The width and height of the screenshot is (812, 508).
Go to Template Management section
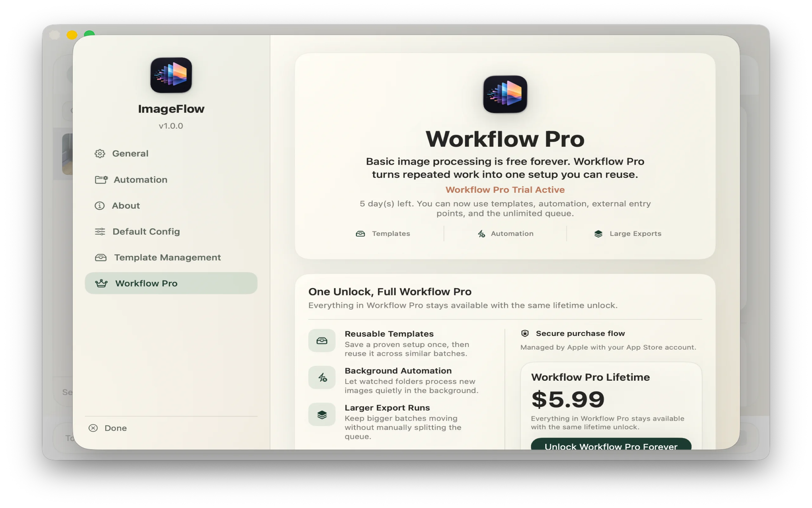[x=171, y=258]
